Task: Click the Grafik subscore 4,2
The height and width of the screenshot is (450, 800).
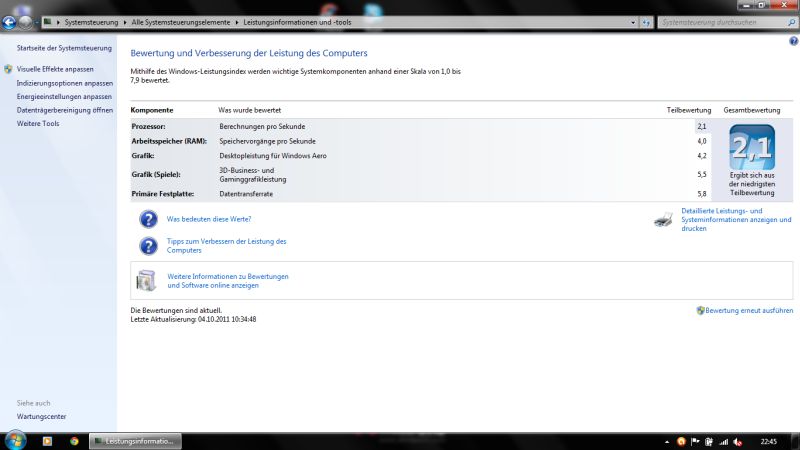Action: 702,156
